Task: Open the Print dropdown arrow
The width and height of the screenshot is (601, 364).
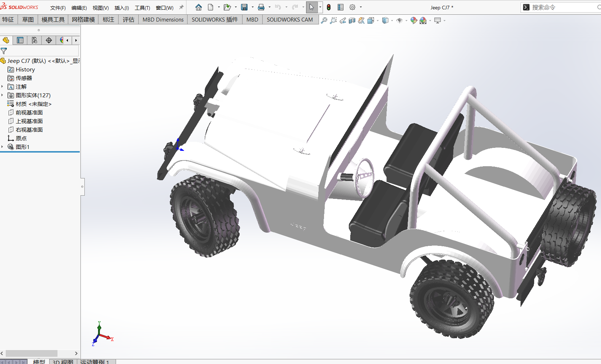Action: pos(269,7)
